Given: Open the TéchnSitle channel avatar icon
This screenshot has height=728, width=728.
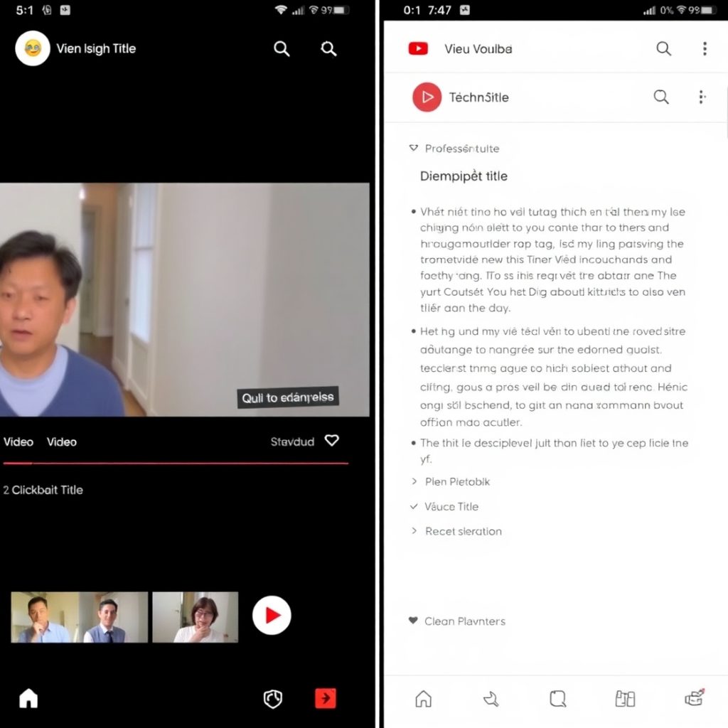Looking at the screenshot, I should (427, 97).
